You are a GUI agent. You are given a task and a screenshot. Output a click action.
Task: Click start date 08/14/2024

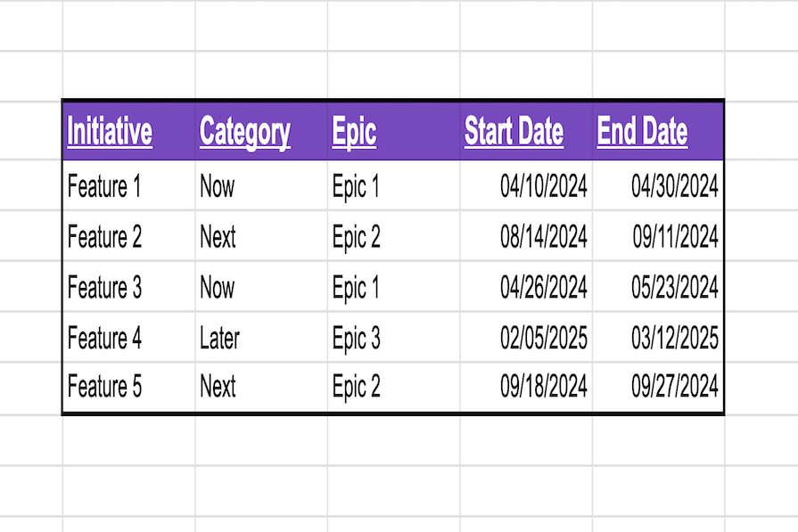pos(543,237)
